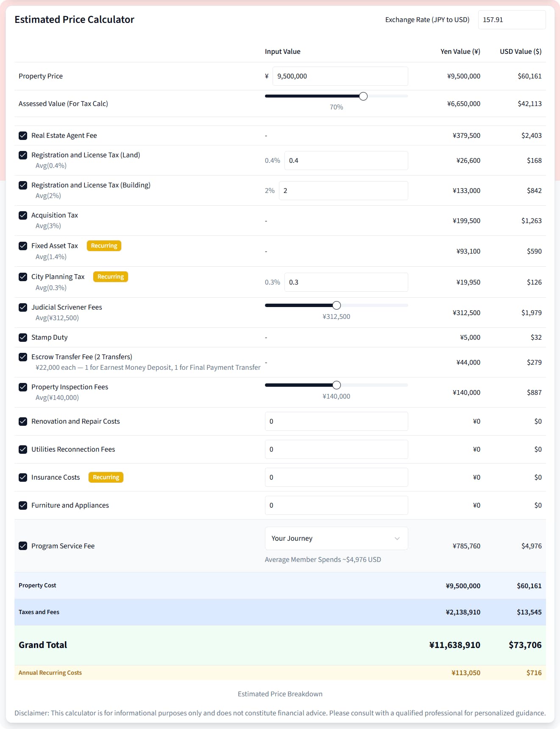Click the Assessed Value slider handle
The image size is (560, 729).
363,96
